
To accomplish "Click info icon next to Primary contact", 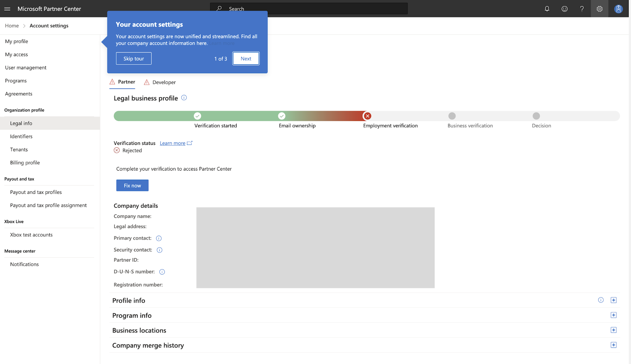I will tap(159, 238).
